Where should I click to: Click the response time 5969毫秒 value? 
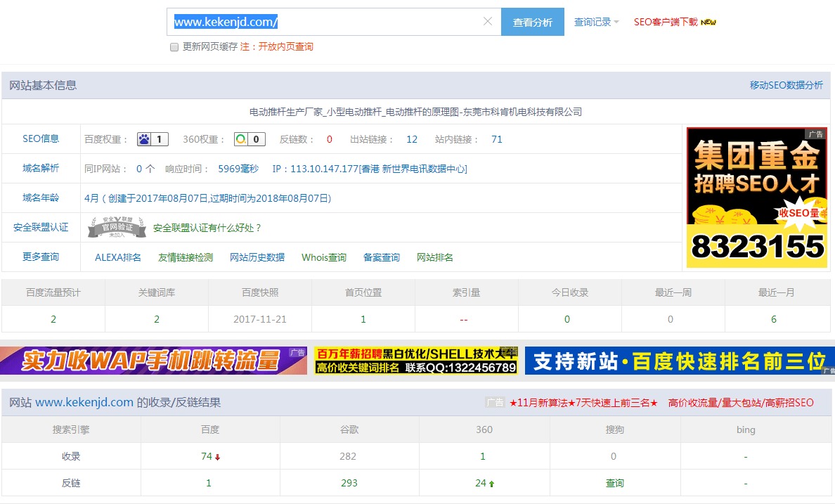pos(238,169)
